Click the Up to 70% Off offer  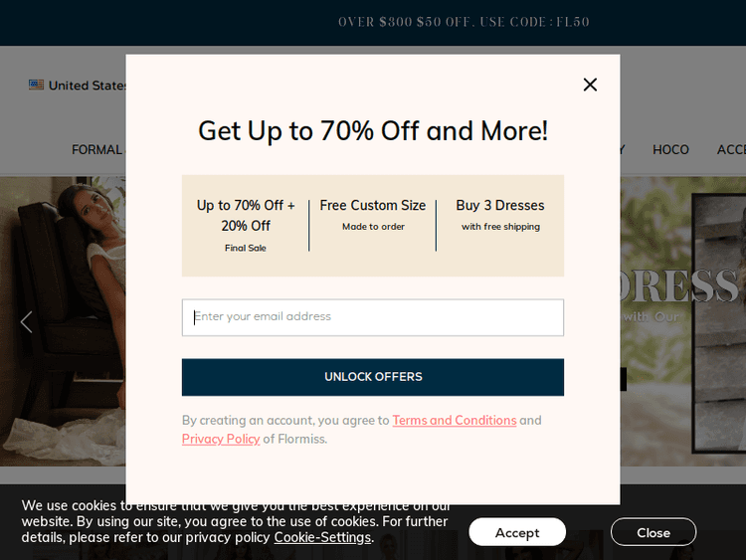coord(246,226)
